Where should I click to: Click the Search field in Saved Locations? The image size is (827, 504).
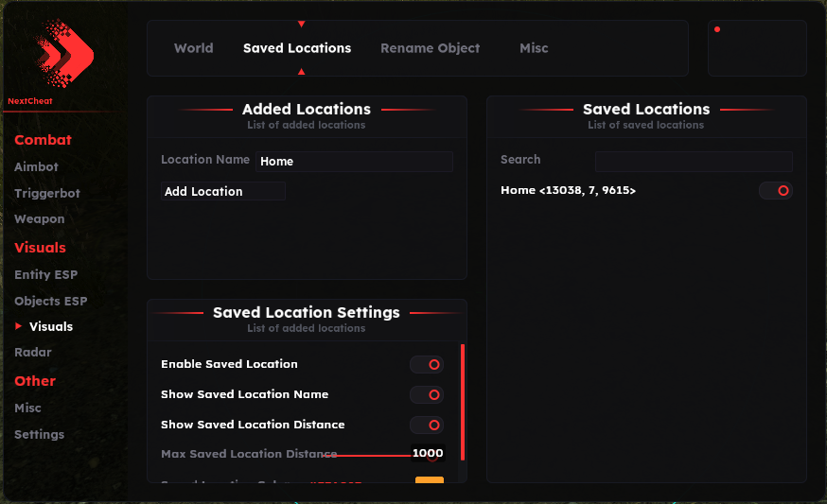(x=693, y=161)
